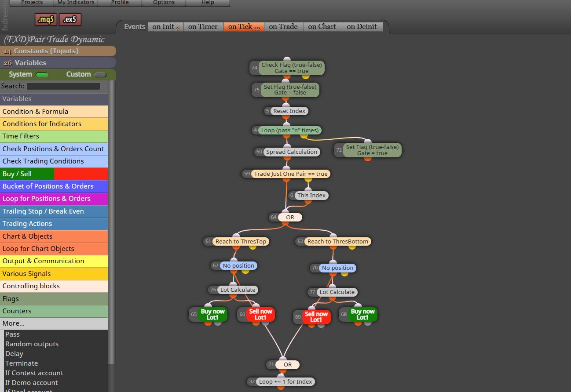
Task: Expand Time Filters category
Action: tap(54, 136)
